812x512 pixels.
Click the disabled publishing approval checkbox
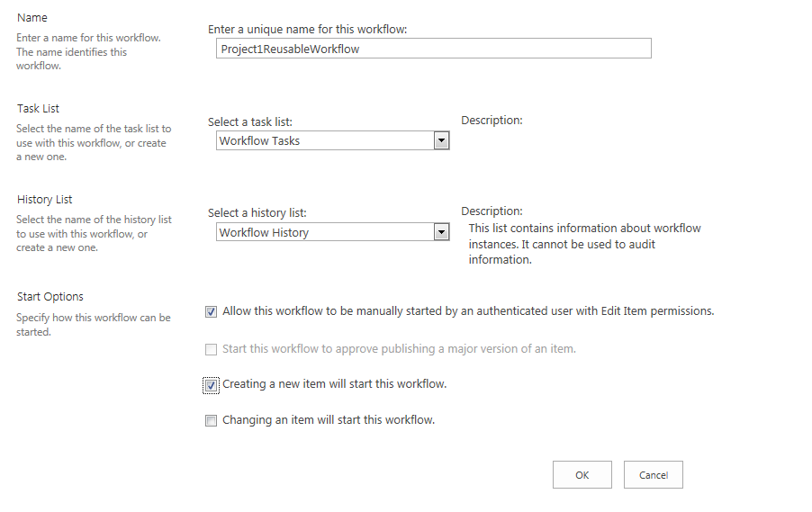[211, 350]
